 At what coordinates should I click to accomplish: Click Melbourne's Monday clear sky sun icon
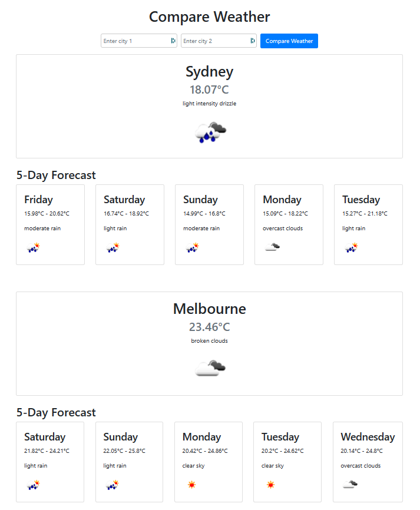(191, 485)
